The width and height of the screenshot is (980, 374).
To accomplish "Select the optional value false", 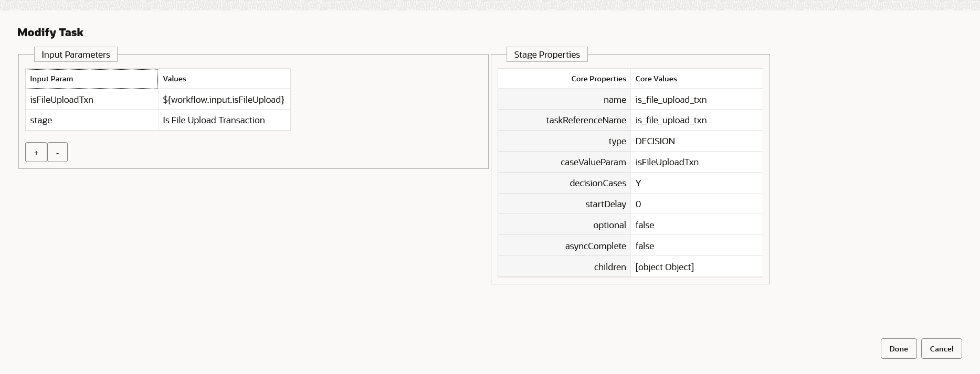I will [x=696, y=225].
